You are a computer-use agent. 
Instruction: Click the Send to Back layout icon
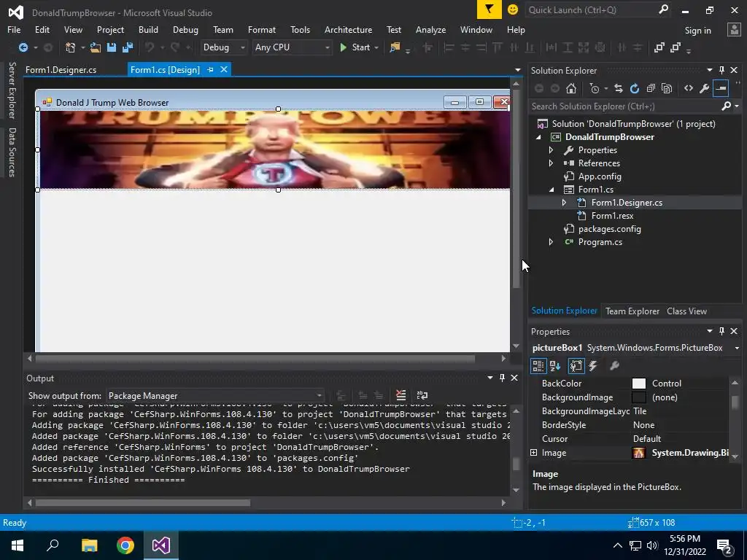tap(675, 47)
